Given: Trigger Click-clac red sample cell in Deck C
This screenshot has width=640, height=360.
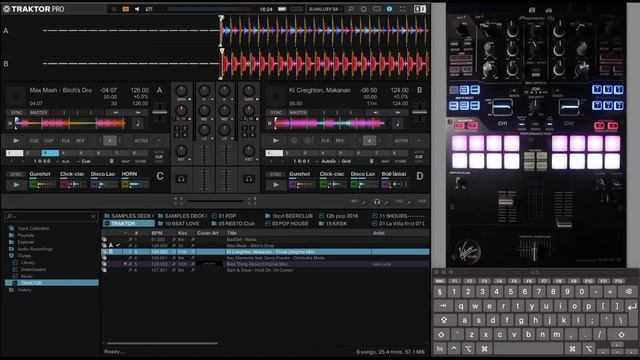Looking at the screenshot, I should (64, 184).
